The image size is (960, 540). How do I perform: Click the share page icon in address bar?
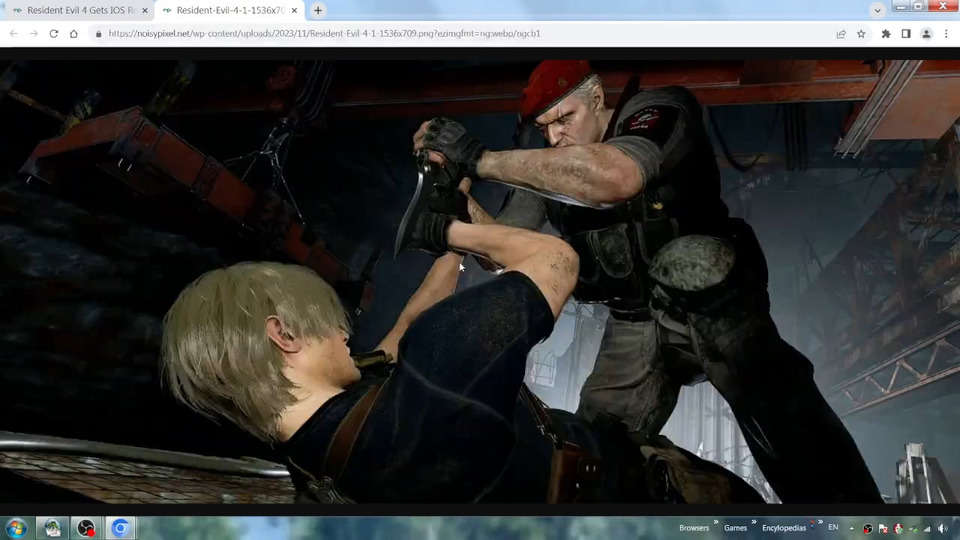coord(841,34)
